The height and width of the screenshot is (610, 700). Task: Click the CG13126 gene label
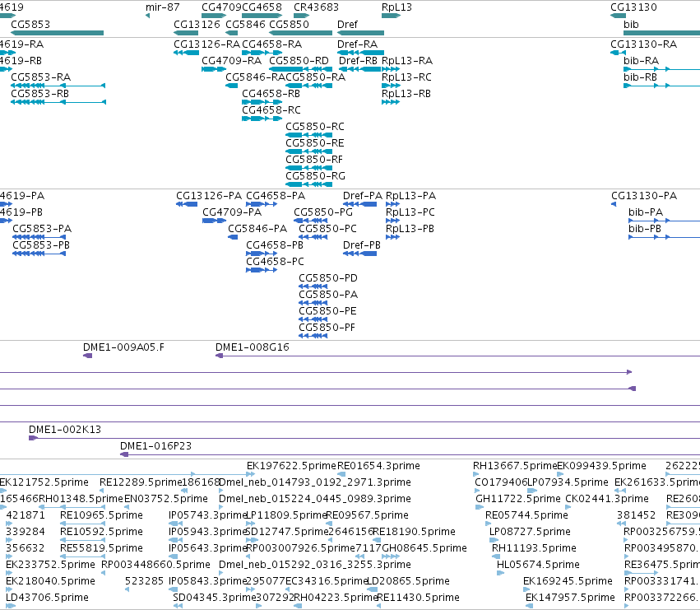tap(197, 25)
